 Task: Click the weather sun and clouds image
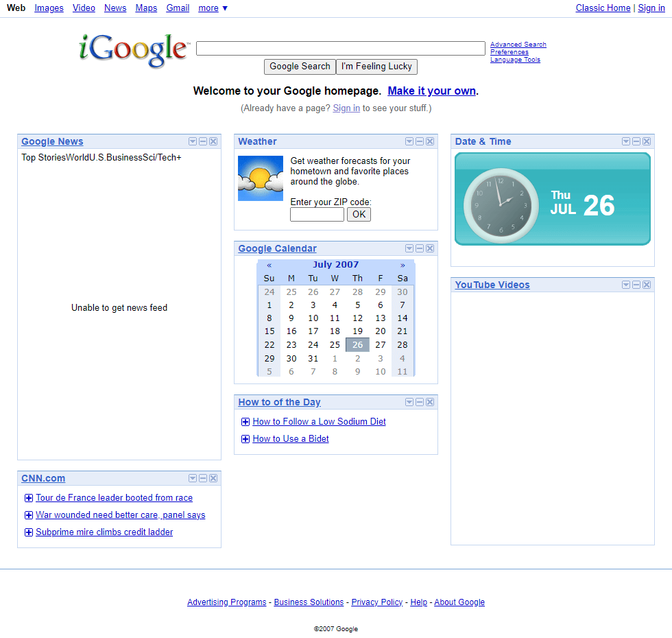tap(261, 178)
